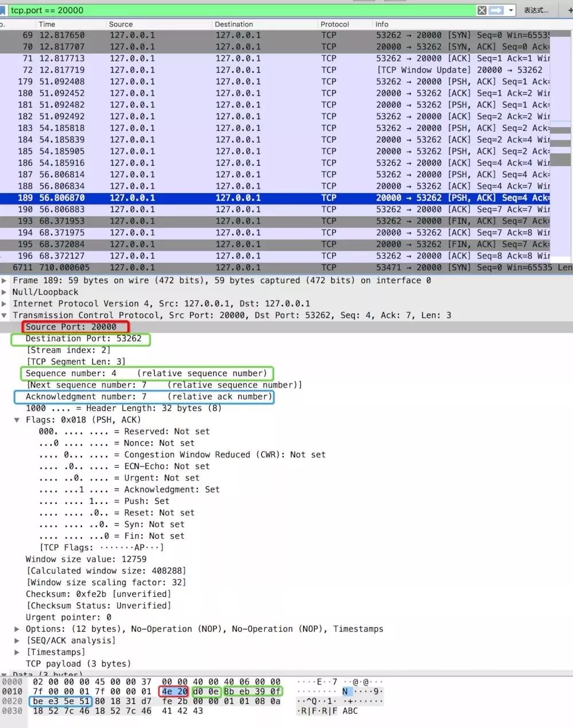Expand the Internet Protocol Version 4 node
Viewport: 573px width, 728px height.
coord(5,304)
